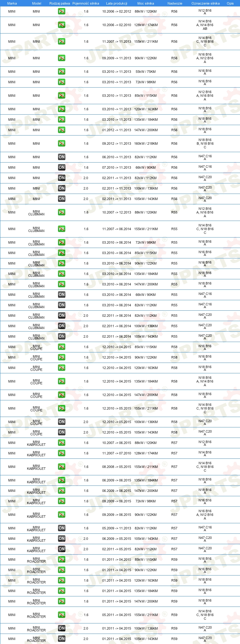
Task: Click petrol icon in R56 155kW / 211KM row
Action: point(62,41)
